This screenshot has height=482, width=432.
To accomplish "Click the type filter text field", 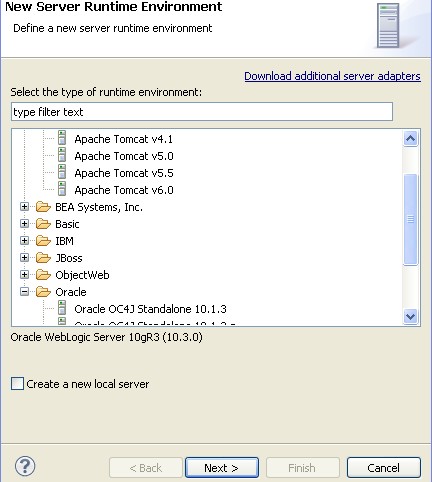I will 202,112.
